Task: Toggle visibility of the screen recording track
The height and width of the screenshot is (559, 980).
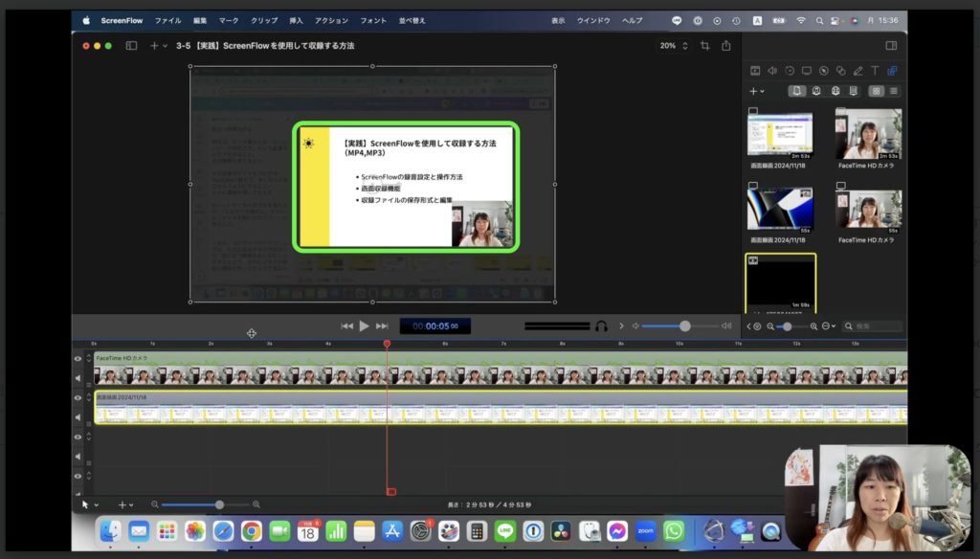Action: 78,397
